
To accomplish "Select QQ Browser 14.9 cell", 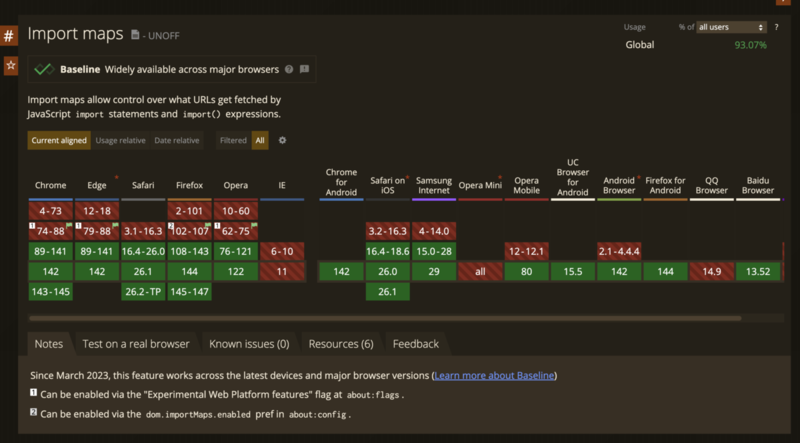I will click(712, 272).
